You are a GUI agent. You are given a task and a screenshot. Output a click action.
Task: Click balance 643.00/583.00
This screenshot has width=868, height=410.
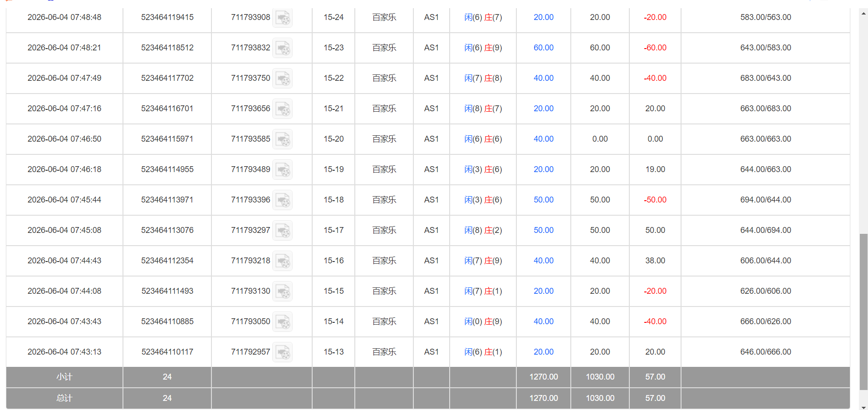[765, 48]
